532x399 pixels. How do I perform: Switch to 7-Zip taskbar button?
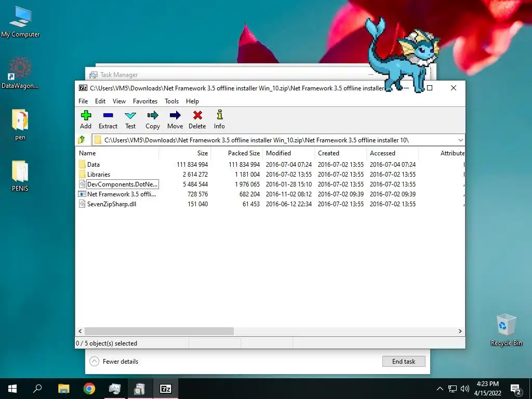click(x=165, y=389)
